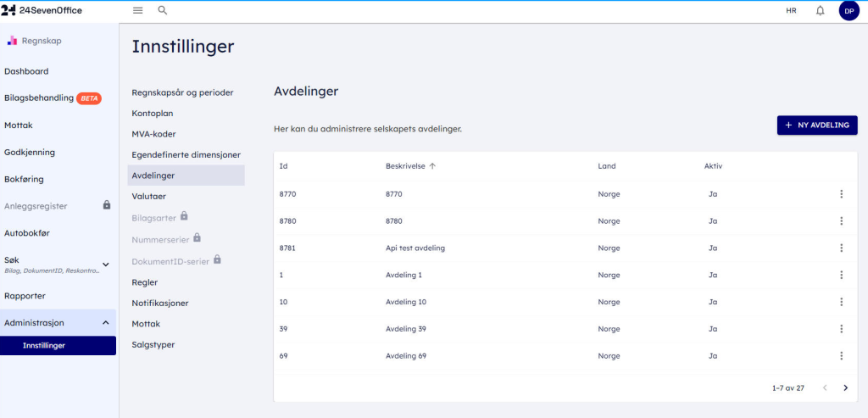Screen dimensions: 868x418
Task: Open the Kontoplan settings page
Action: tap(153, 113)
